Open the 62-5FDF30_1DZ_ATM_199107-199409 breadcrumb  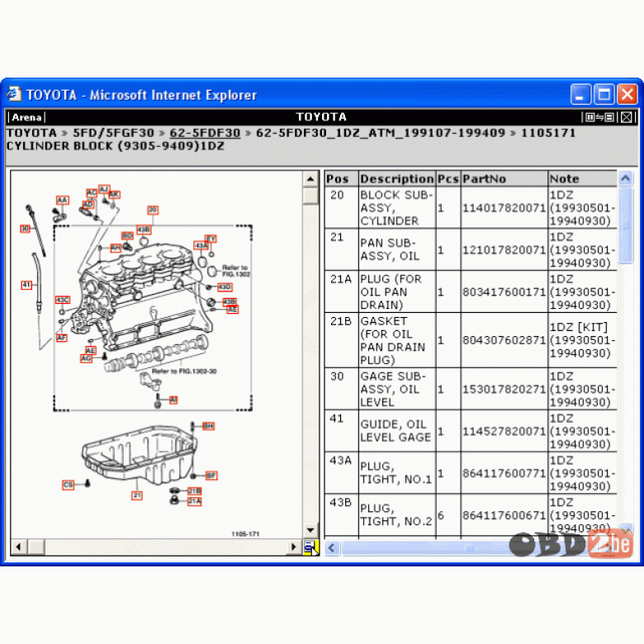click(381, 133)
